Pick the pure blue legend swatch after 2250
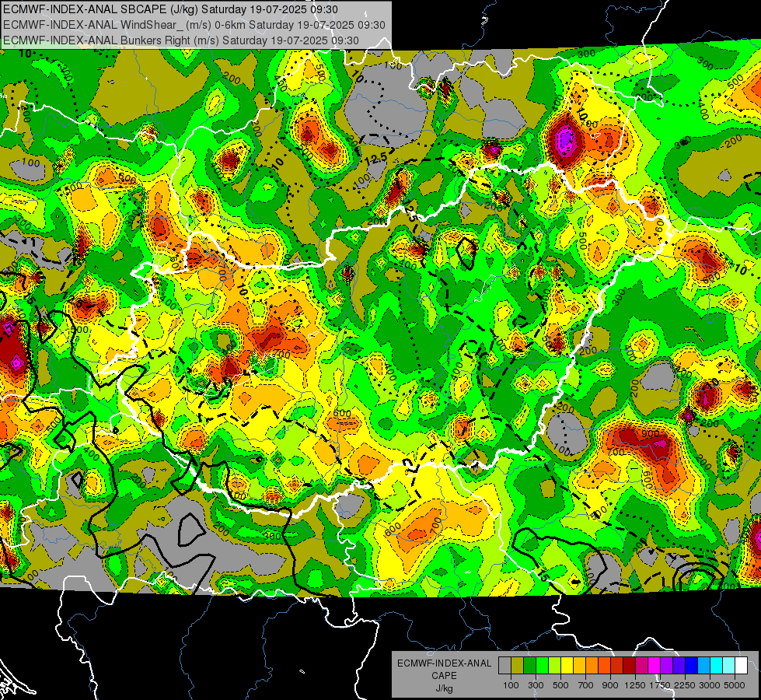 (692, 666)
